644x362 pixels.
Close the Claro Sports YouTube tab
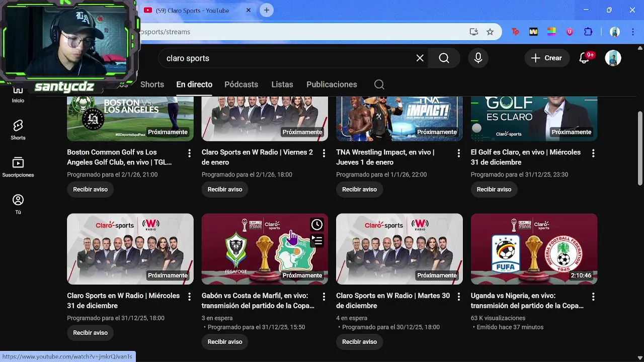click(x=249, y=10)
